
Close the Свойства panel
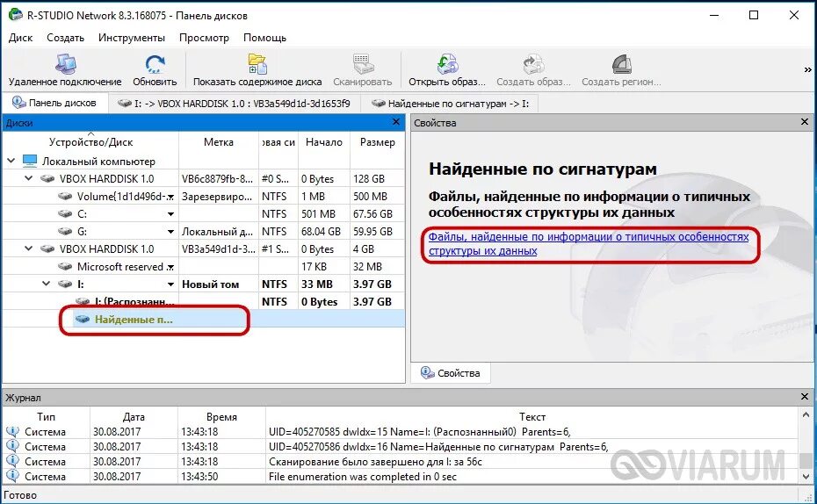(805, 122)
